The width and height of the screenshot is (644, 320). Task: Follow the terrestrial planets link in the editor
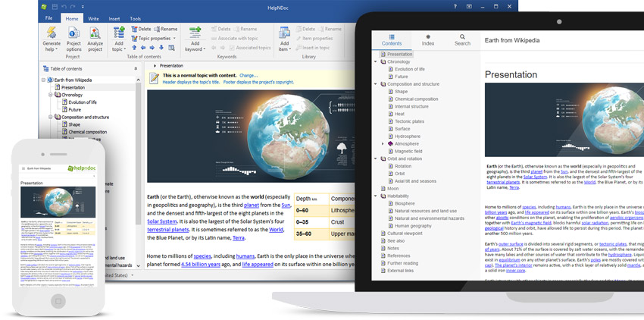pyautogui.click(x=168, y=230)
